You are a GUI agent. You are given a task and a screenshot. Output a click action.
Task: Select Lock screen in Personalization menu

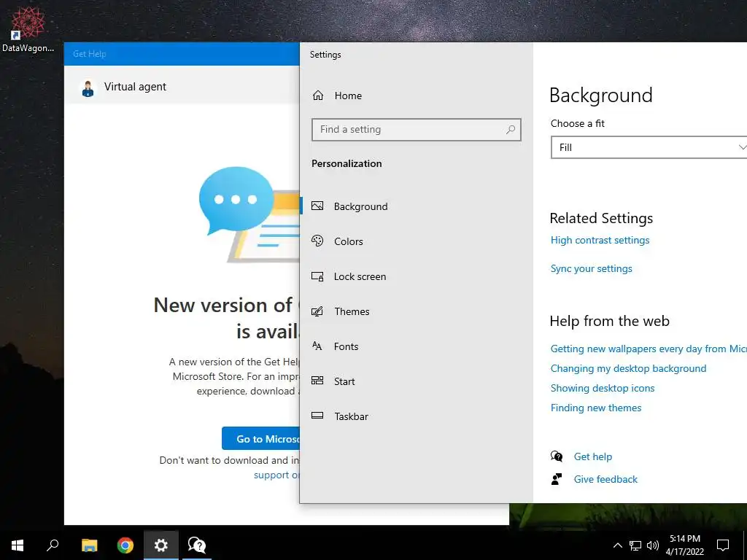360,276
